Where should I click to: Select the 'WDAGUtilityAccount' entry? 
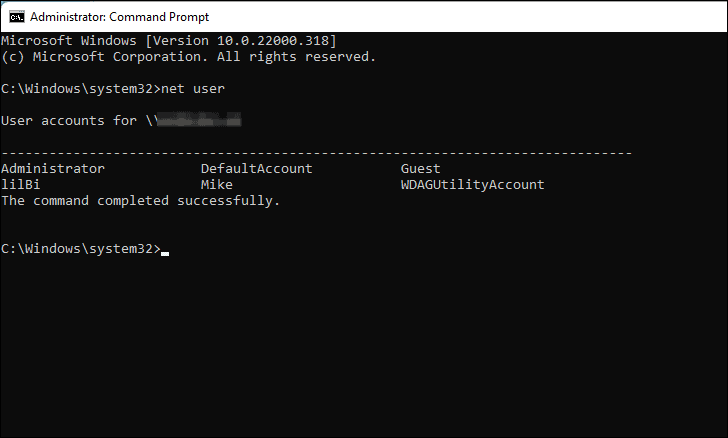pyautogui.click(x=472, y=185)
